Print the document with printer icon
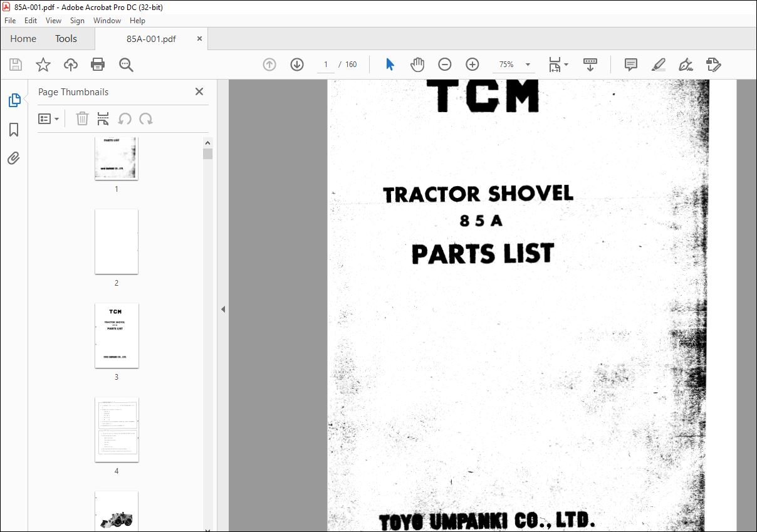This screenshot has width=757, height=532. tap(98, 65)
